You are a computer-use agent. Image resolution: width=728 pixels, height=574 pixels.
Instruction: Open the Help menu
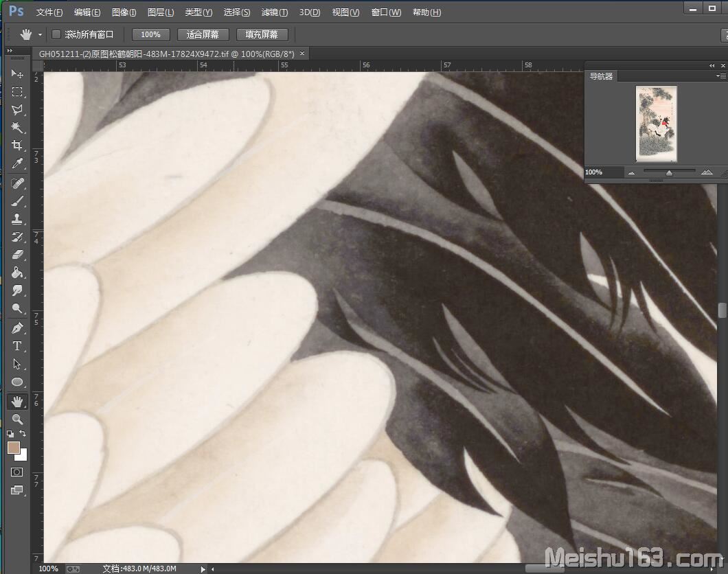point(426,12)
